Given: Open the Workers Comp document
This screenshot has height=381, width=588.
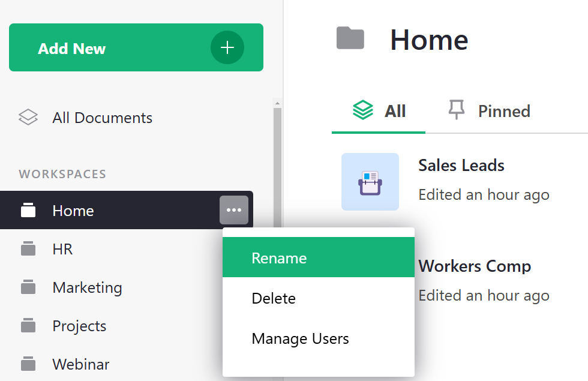Looking at the screenshot, I should click(475, 266).
